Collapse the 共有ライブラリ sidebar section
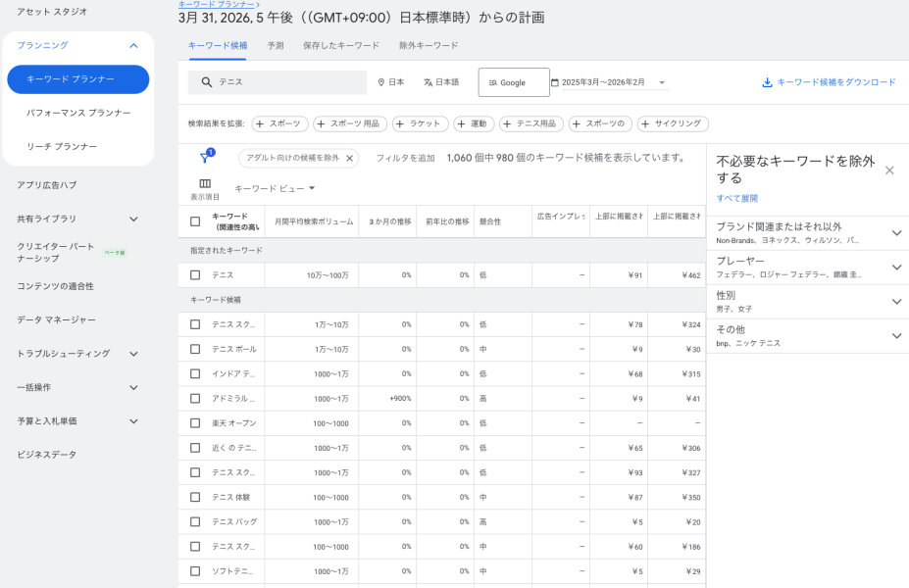909x588 pixels. tap(132, 219)
